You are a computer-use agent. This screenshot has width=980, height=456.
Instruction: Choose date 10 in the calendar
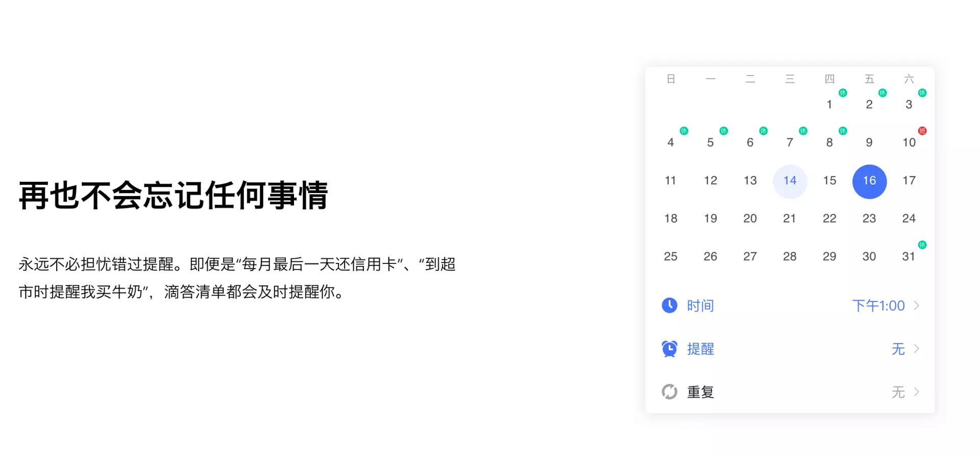(x=909, y=142)
